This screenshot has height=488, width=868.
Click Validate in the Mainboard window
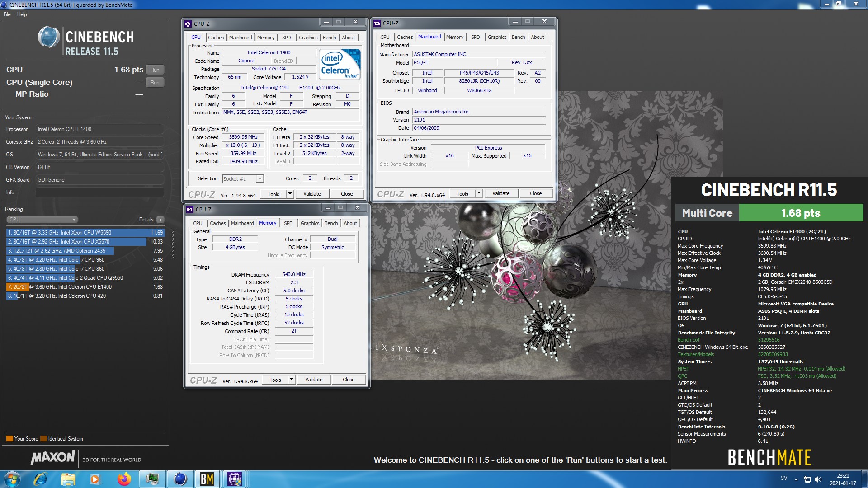tap(501, 193)
